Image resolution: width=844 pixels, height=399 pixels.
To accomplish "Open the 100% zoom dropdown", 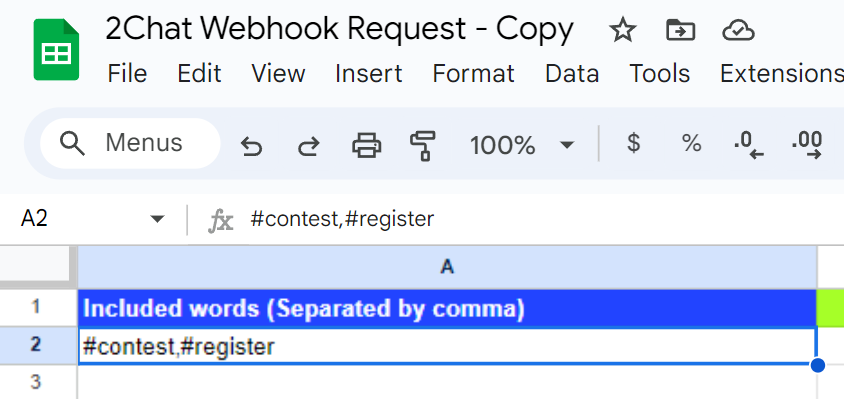I will coord(522,145).
